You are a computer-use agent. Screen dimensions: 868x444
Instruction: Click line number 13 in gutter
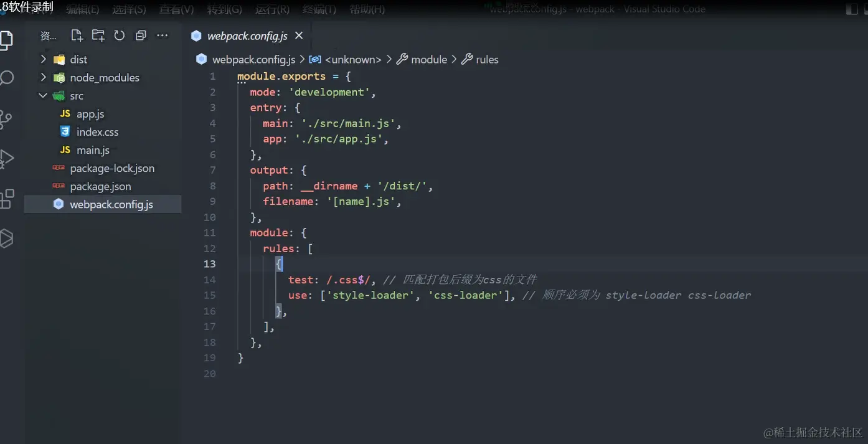pos(210,264)
